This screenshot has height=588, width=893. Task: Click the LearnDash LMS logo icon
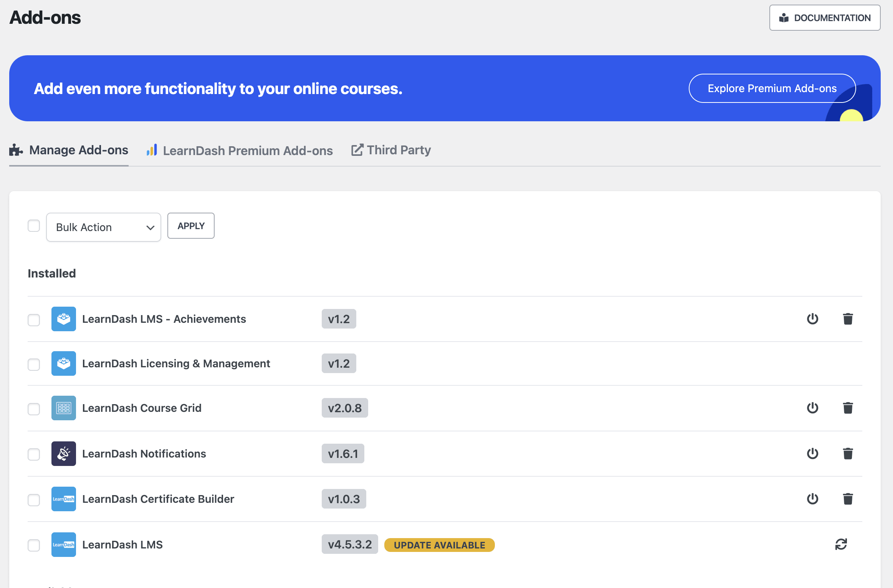[x=64, y=545]
